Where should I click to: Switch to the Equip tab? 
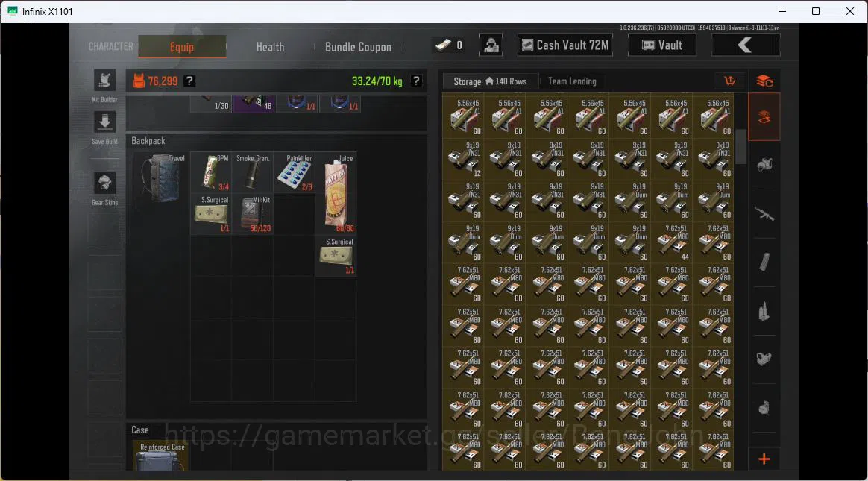[182, 46]
